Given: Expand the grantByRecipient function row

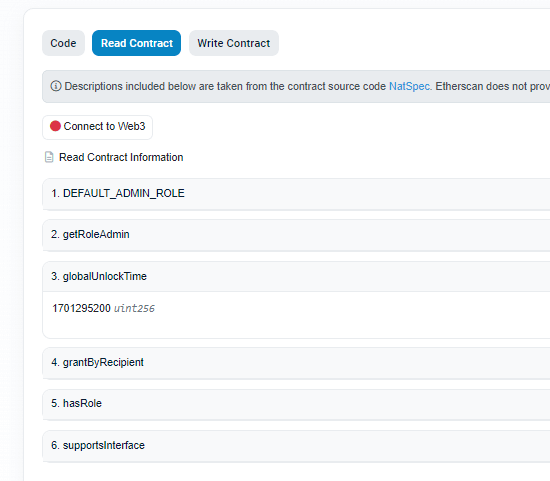Looking at the screenshot, I should 296,363.
